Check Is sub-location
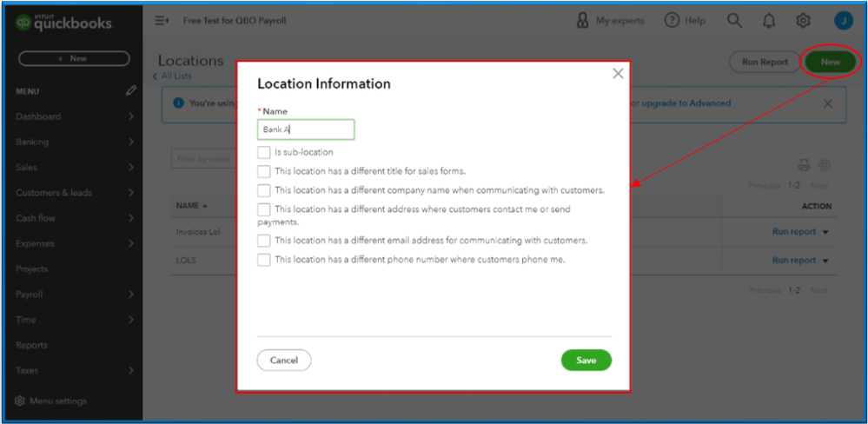868x424 pixels. (x=263, y=152)
